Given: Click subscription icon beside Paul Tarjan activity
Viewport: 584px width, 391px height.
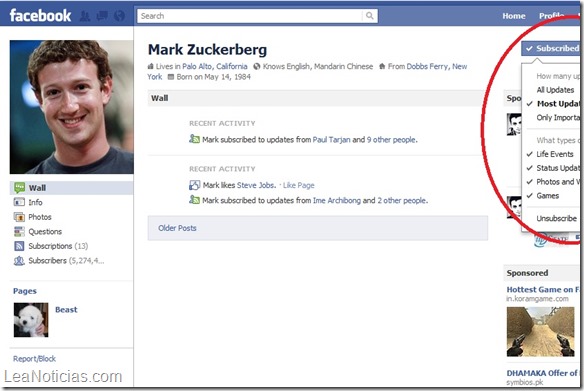Looking at the screenshot, I should (194, 139).
